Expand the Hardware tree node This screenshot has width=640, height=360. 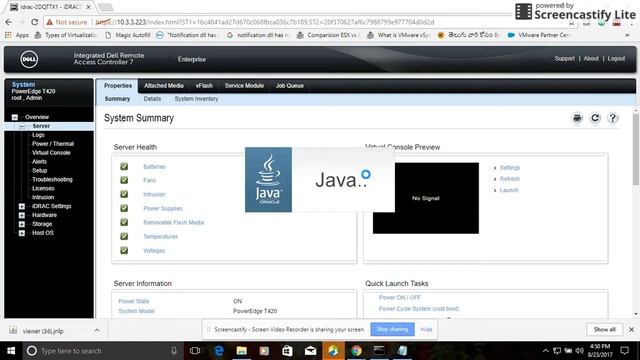click(x=22, y=215)
